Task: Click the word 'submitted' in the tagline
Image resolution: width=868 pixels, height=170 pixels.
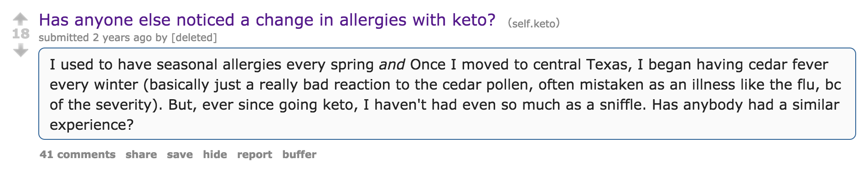Action: (64, 37)
